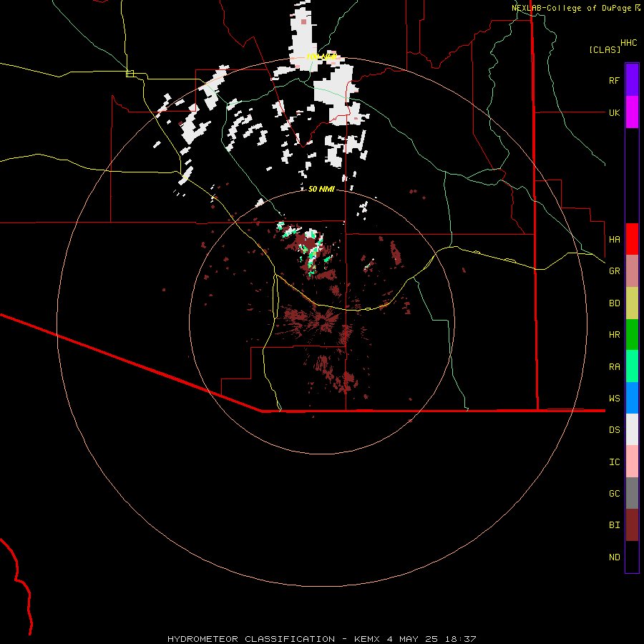Click the HR legend label
This screenshot has height=644, width=644.
[614, 335]
